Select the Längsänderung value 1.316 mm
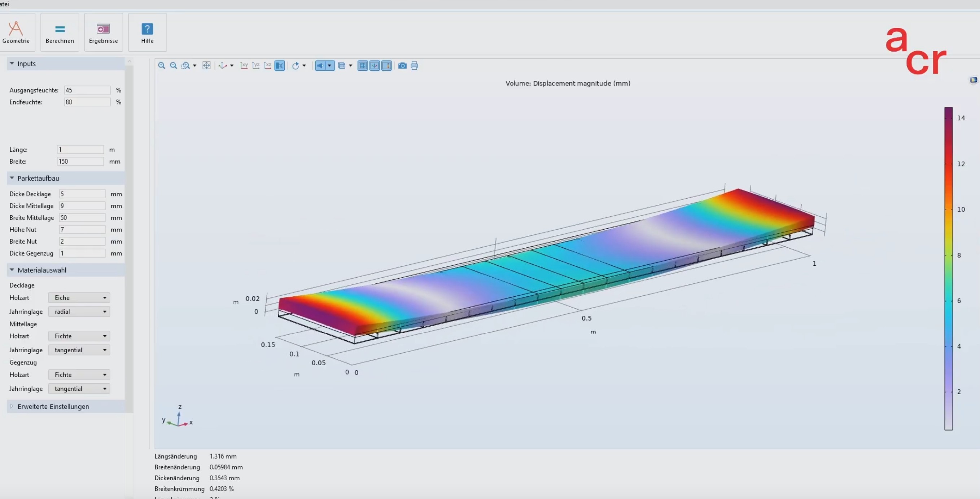The height and width of the screenshot is (499, 980). pos(223,456)
